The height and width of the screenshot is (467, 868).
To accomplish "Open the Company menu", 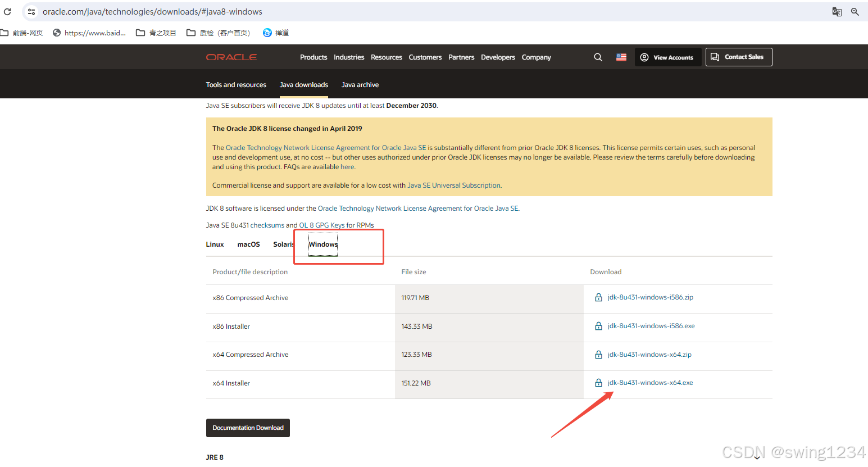I will coord(536,57).
